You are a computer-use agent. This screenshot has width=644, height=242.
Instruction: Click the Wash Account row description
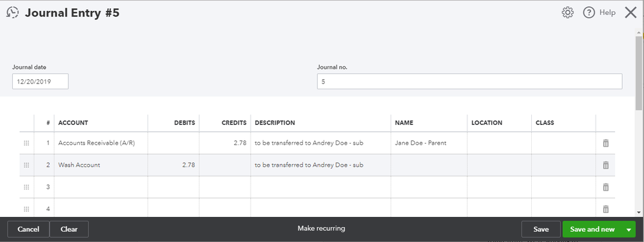tap(321, 165)
